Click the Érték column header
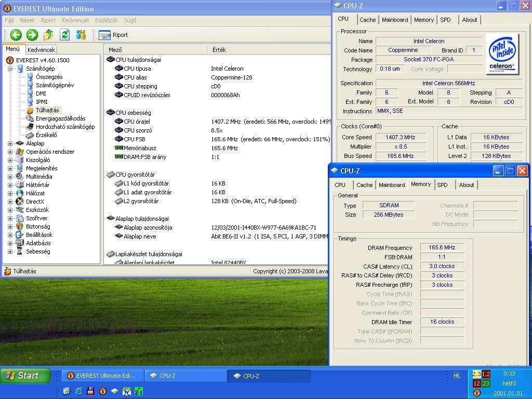Image resolution: width=532 pixels, height=399 pixels. point(269,50)
